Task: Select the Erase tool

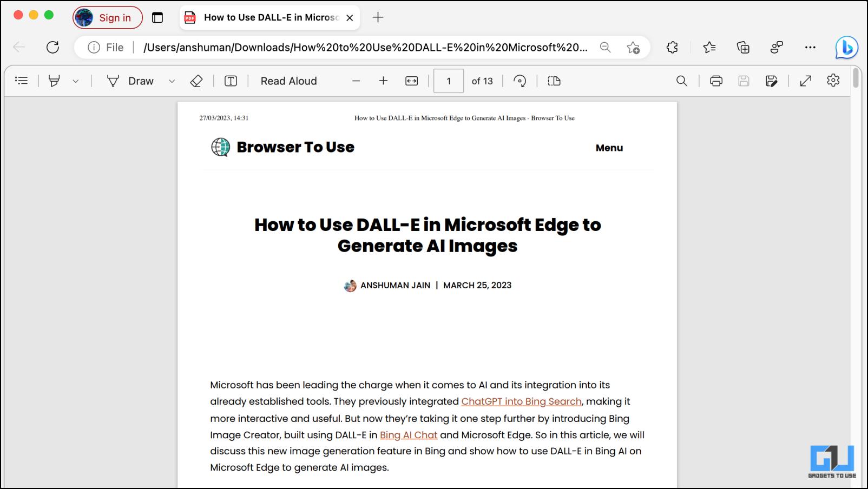Action: pyautogui.click(x=196, y=81)
